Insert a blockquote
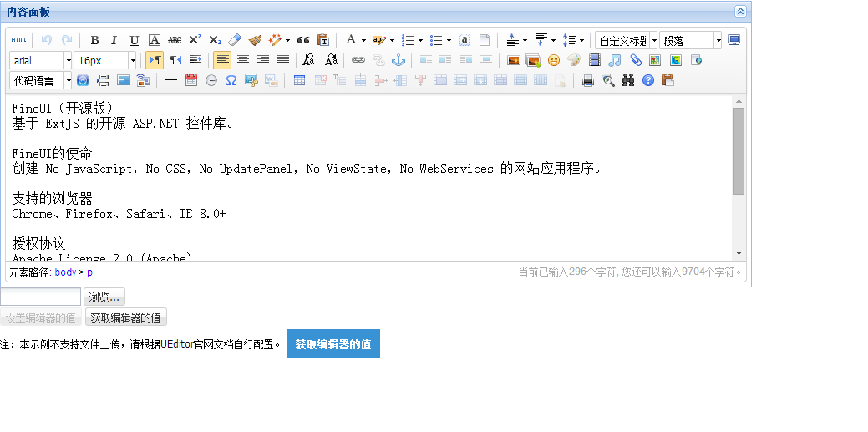This screenshot has height=432, width=868. 302,40
